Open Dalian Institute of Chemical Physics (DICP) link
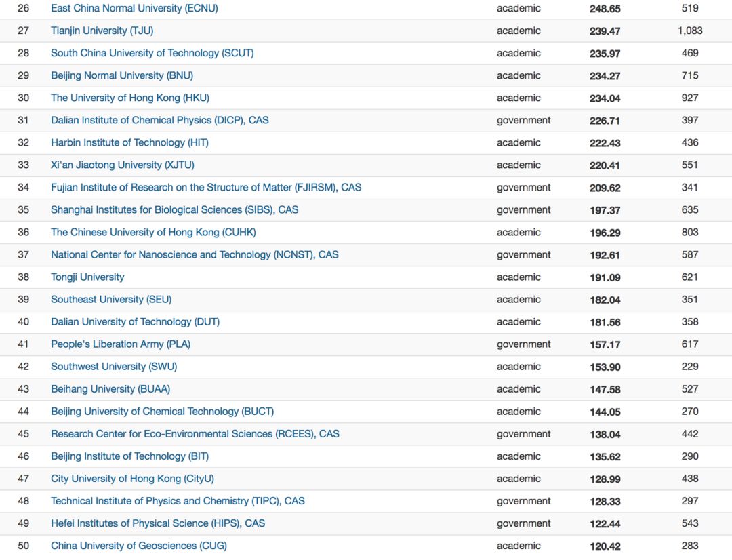This screenshot has width=732, height=560. pos(160,121)
